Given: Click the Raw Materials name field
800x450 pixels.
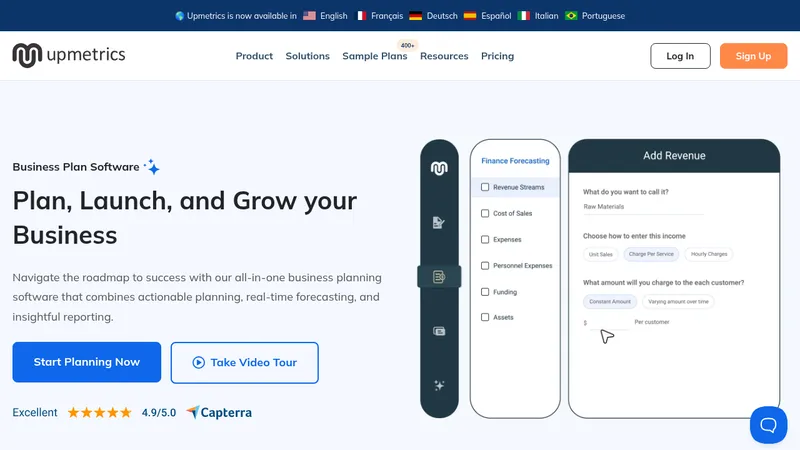Looking at the screenshot, I should click(643, 207).
